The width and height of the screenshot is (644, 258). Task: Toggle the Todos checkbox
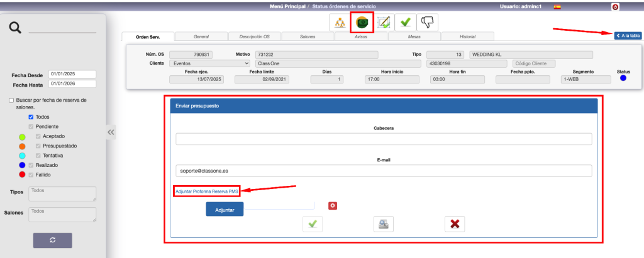coord(31,117)
